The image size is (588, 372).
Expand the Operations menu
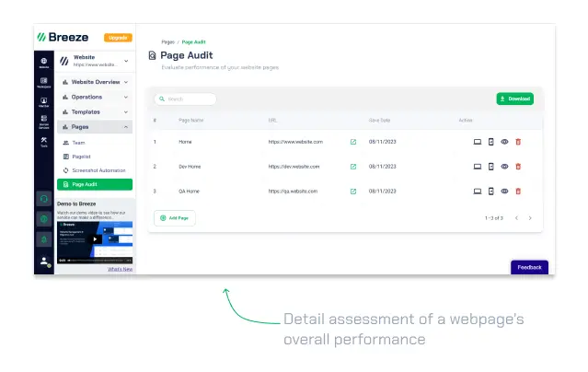tap(95, 97)
